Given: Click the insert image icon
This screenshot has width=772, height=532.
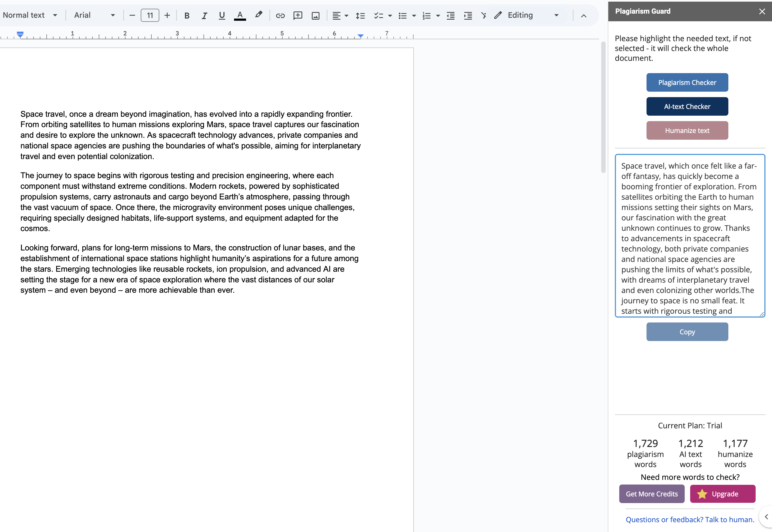Looking at the screenshot, I should coord(315,15).
